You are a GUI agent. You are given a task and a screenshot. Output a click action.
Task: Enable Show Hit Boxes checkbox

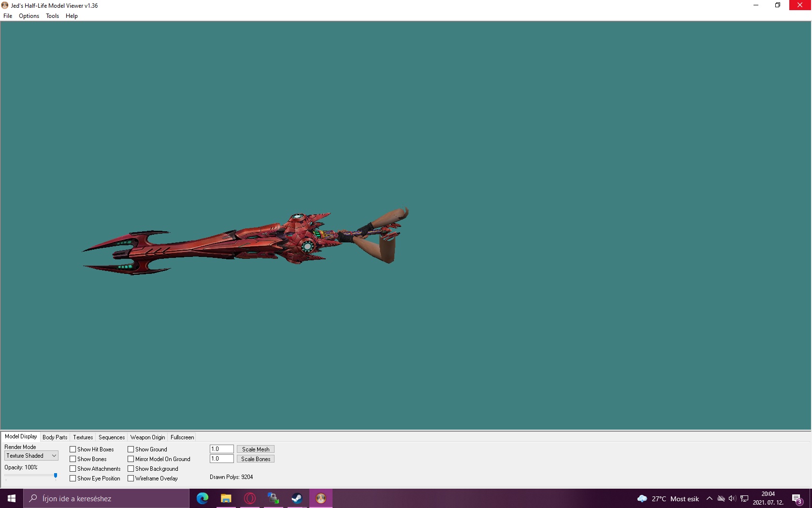(x=73, y=449)
